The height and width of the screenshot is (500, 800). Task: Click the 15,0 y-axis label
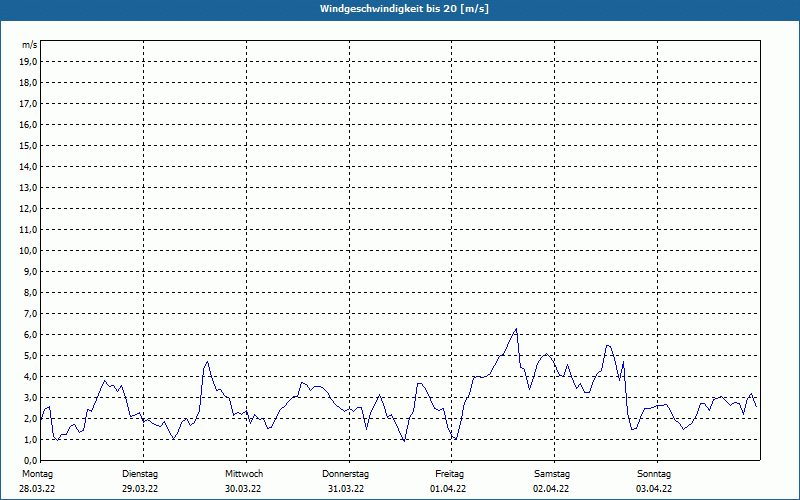[x=29, y=145]
